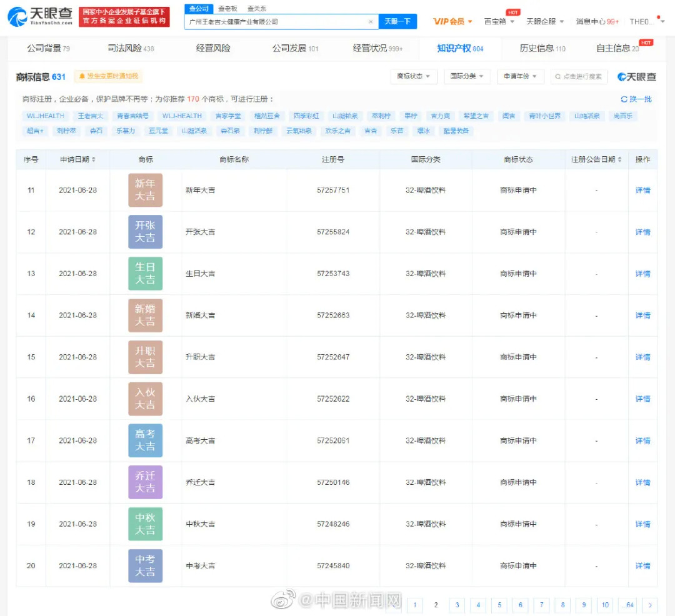
Task: Click the Tianyancha logo at top left
Action: [39, 17]
